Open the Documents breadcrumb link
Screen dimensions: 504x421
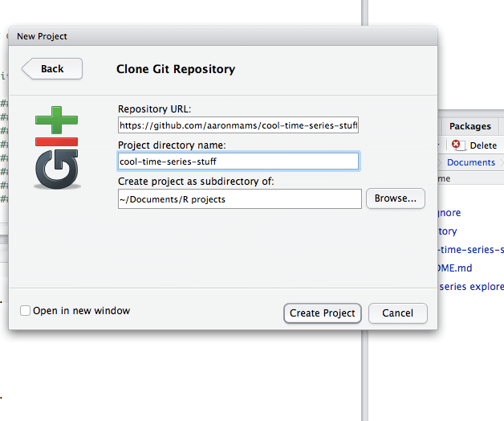(471, 162)
